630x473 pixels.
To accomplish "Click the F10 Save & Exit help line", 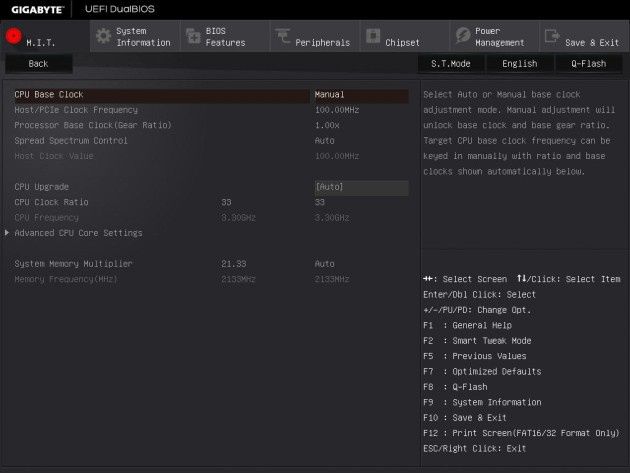I will point(465,418).
